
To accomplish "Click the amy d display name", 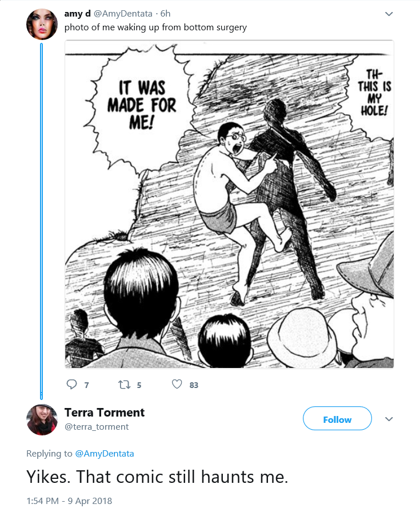I will tap(77, 14).
